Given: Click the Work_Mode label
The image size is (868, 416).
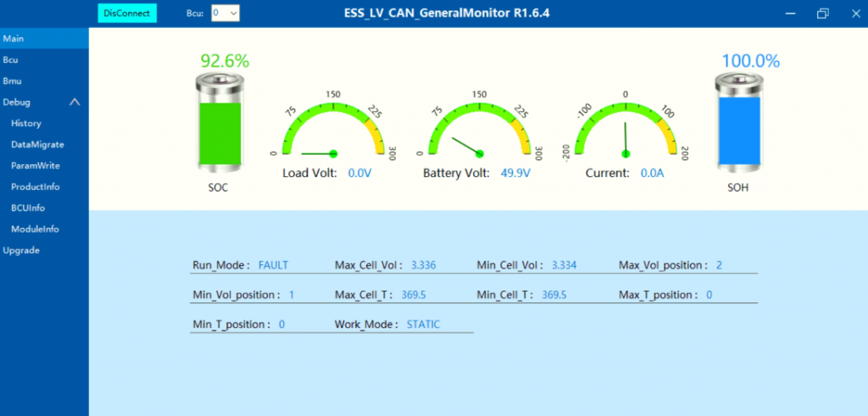Looking at the screenshot, I should tap(366, 324).
